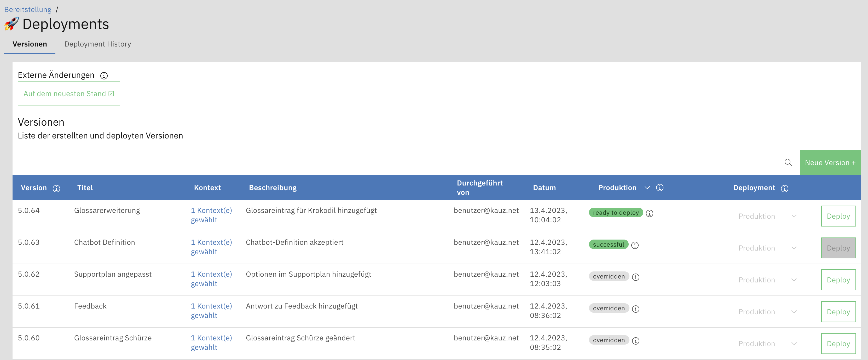
Task: Deploy version 5.0.62 Supportplan angepasst
Action: point(838,280)
